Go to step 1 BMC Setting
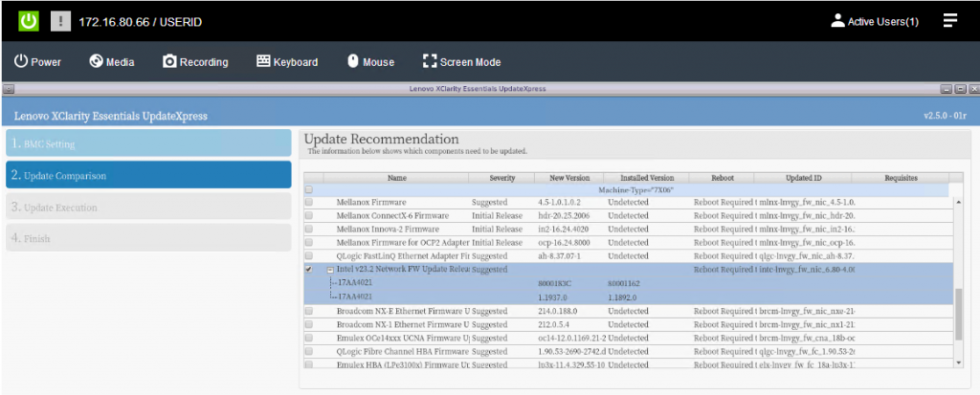The width and height of the screenshot is (980, 395). click(x=148, y=143)
